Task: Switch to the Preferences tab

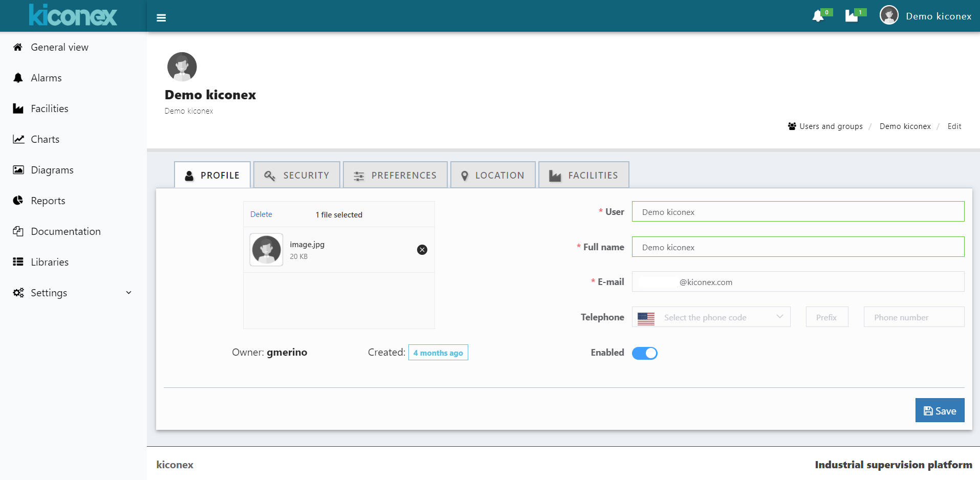Action: click(x=395, y=175)
